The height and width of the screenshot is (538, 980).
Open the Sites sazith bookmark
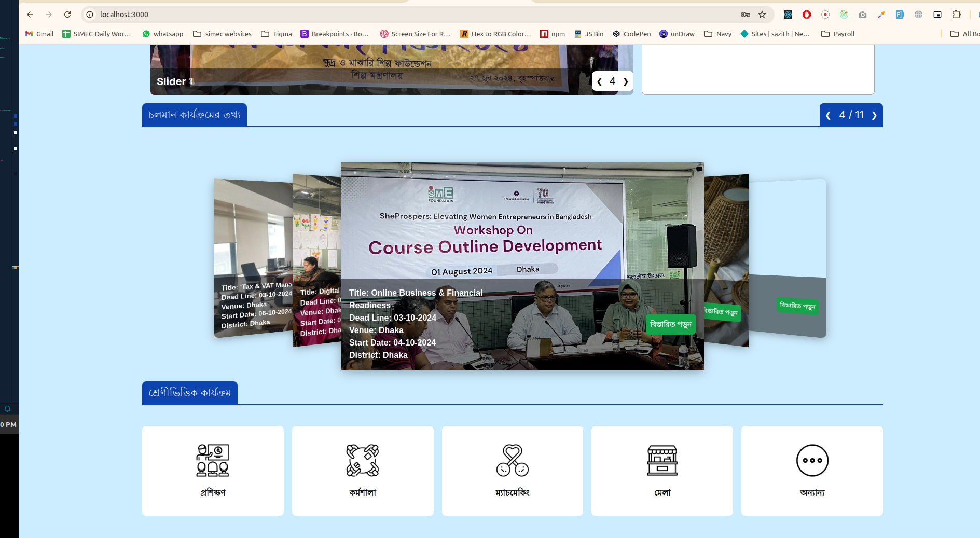click(775, 34)
